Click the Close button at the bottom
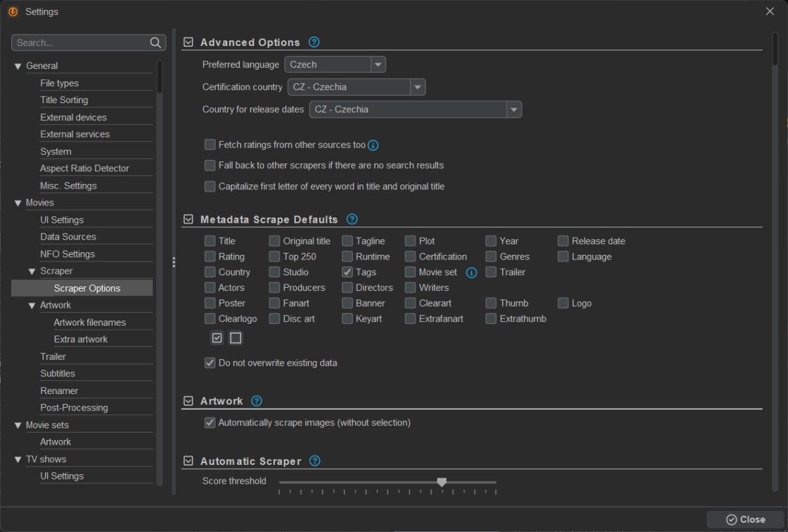 pos(745,520)
